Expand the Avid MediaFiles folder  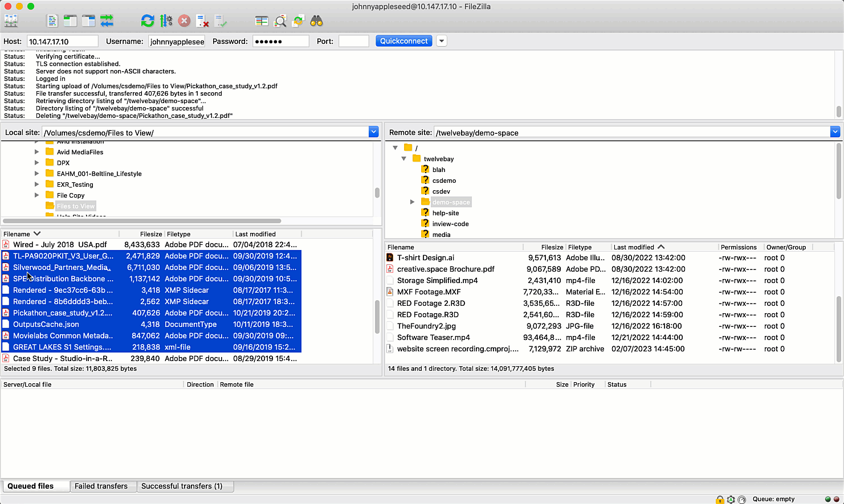(x=36, y=152)
